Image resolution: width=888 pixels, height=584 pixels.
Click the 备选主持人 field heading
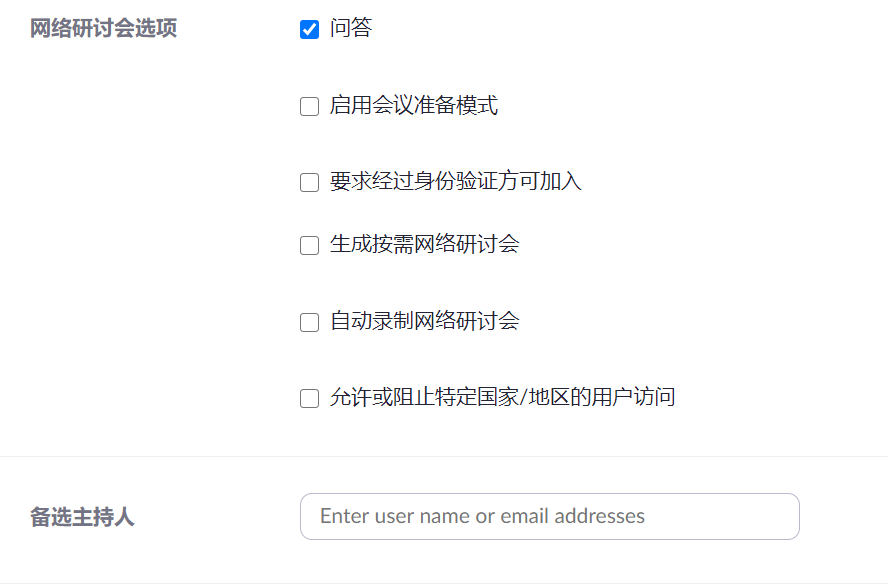click(x=82, y=518)
